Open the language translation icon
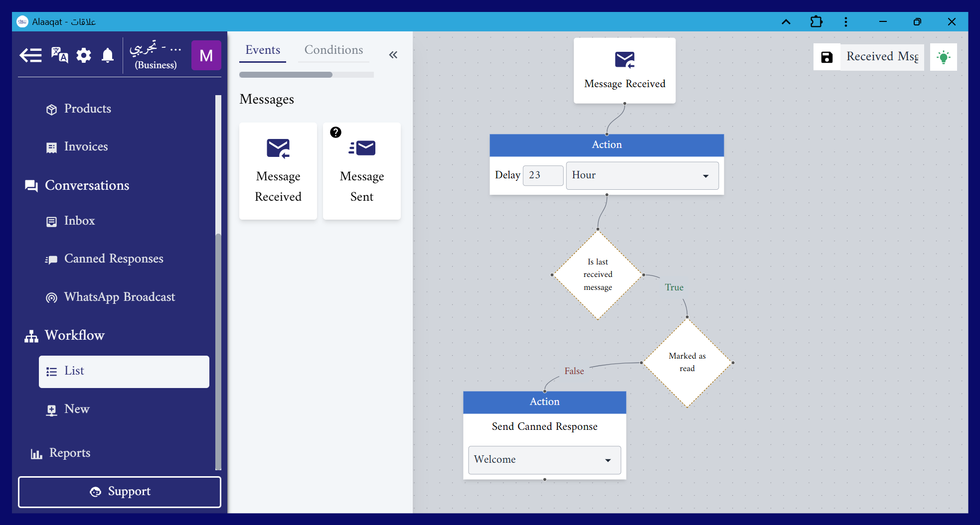Viewport: 980px width, 525px height. point(59,55)
